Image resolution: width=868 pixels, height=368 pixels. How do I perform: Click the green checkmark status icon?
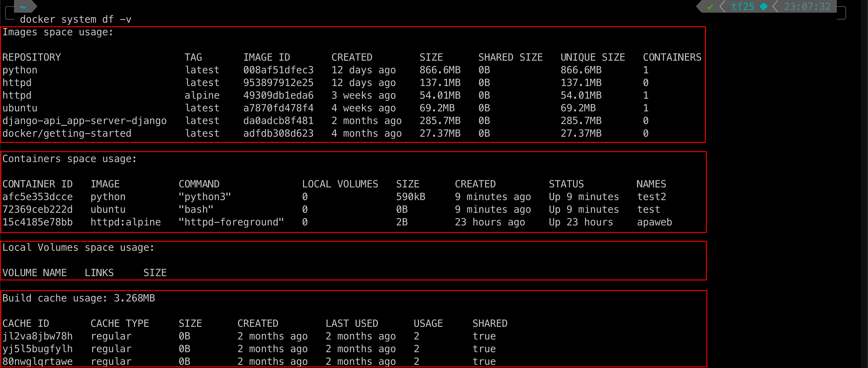click(x=710, y=7)
